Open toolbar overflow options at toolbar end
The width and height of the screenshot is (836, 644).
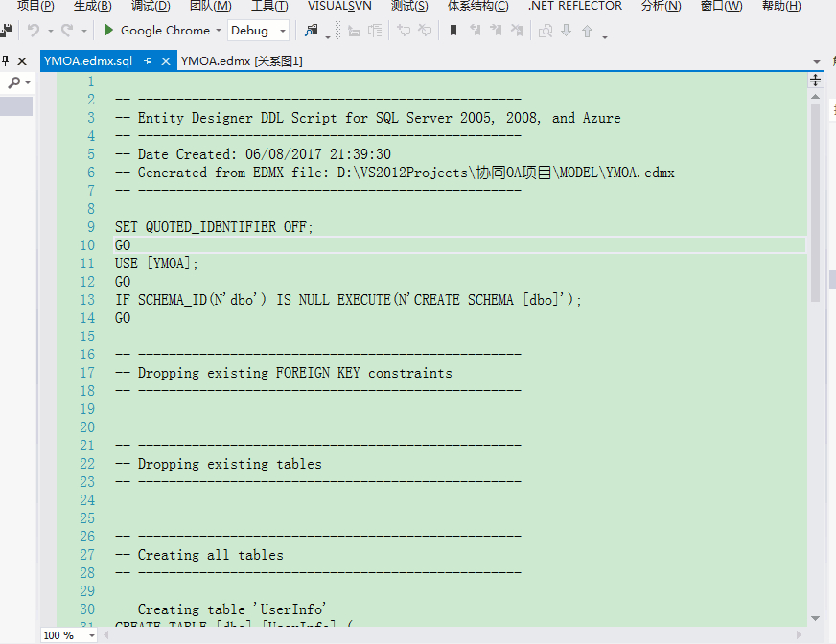click(605, 35)
